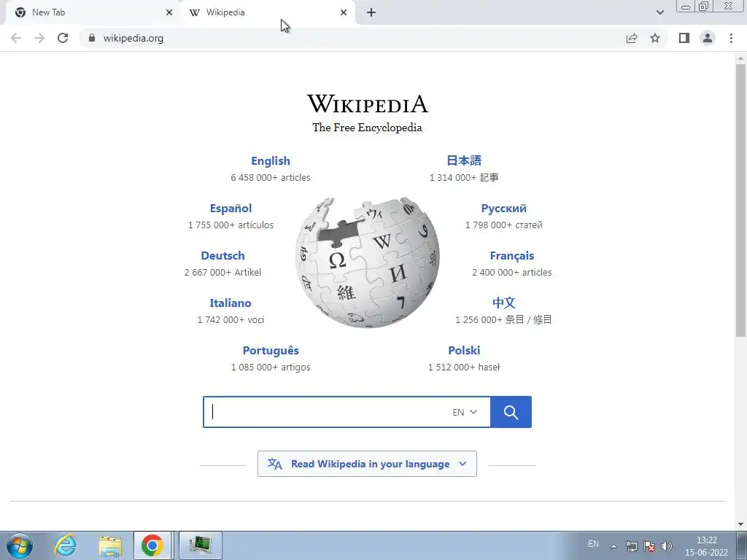
Task: Switch to the New Tab tab
Action: tap(93, 12)
